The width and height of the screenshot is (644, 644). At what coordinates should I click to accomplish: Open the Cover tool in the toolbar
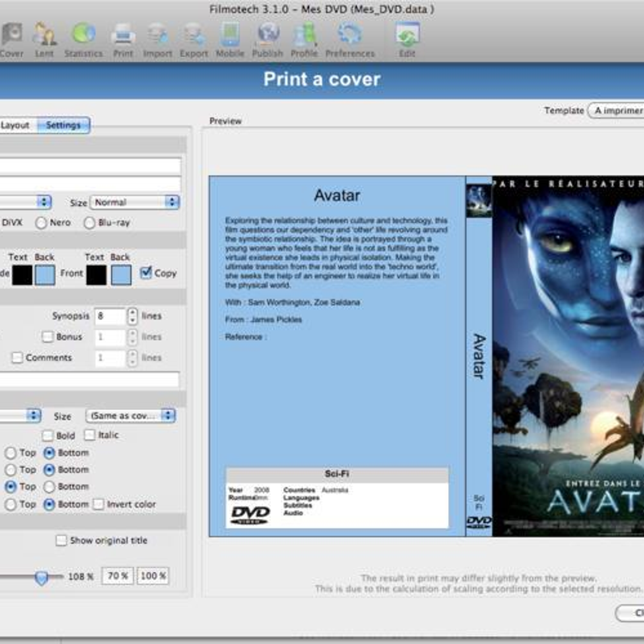[11, 40]
